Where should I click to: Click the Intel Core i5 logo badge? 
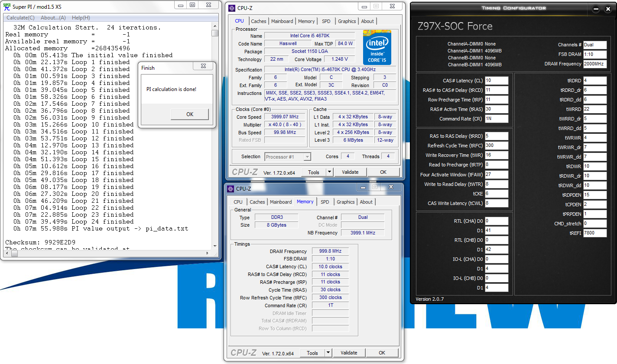(x=377, y=47)
